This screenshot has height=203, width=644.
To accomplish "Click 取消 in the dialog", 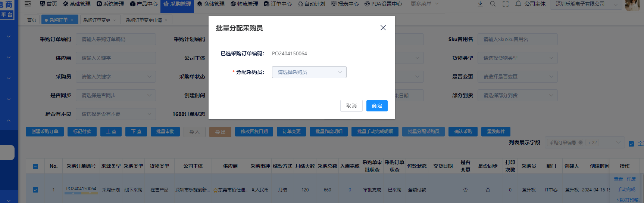I will [x=351, y=106].
